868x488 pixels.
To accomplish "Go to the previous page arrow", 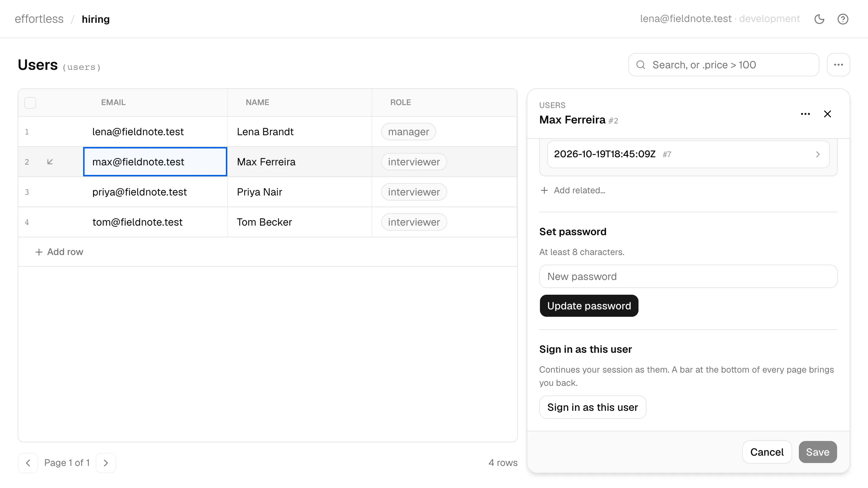I will click(28, 463).
